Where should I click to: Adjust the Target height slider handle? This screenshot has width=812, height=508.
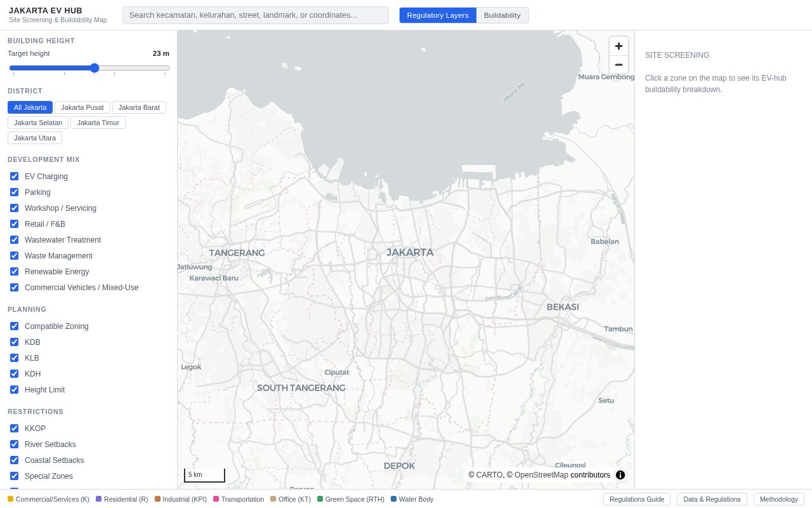click(95, 68)
